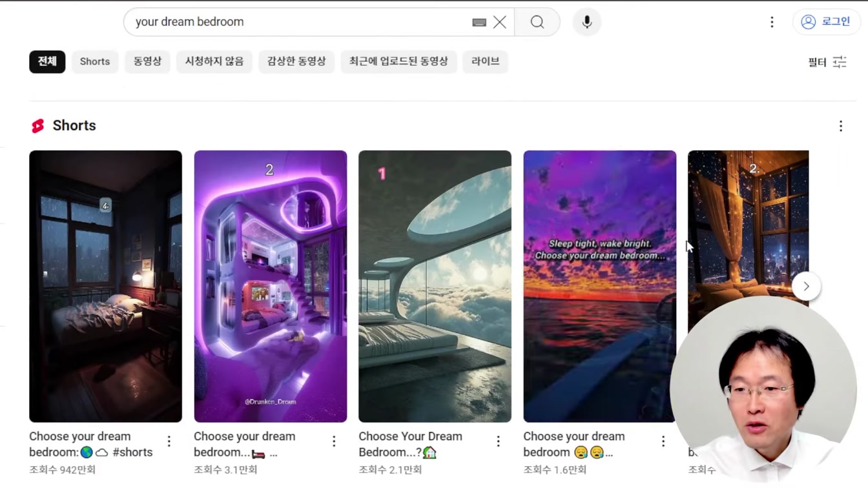Open the settings three-dot menu near login
The height and width of the screenshot is (488, 868).
tap(772, 22)
